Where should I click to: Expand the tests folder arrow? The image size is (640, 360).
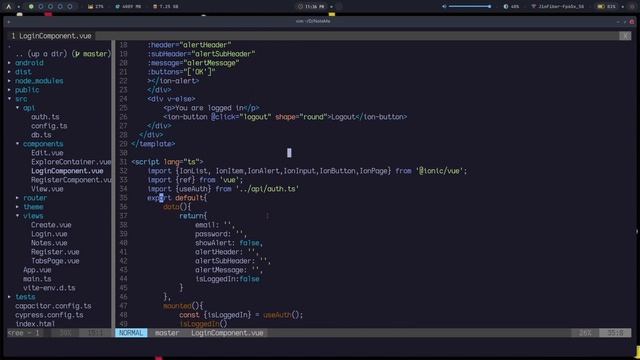click(9, 297)
